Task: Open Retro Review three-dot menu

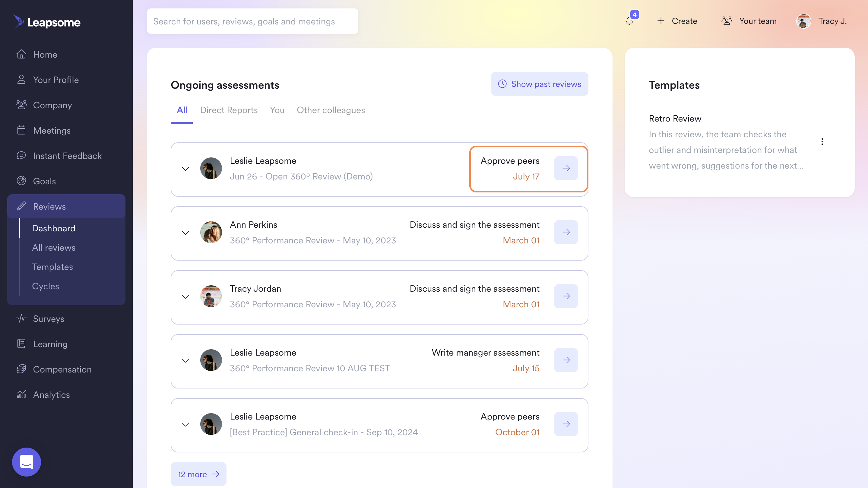Action: pos(822,141)
